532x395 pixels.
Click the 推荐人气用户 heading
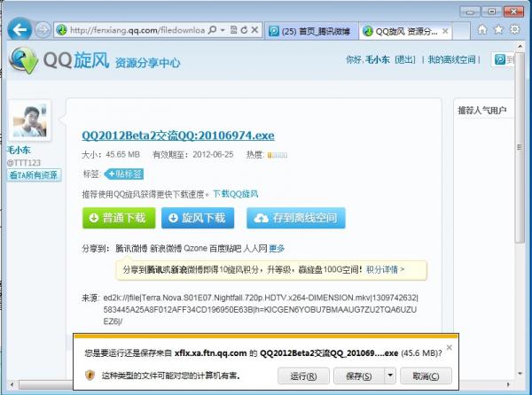coord(481,111)
